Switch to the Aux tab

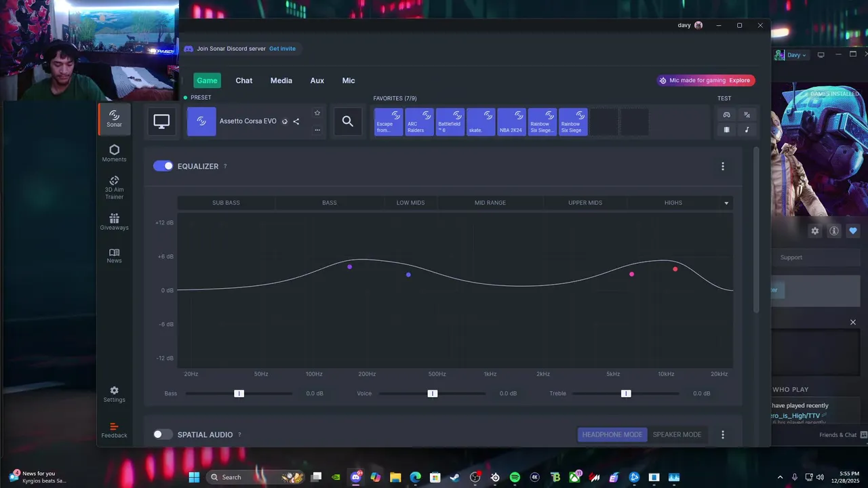pyautogui.click(x=317, y=80)
